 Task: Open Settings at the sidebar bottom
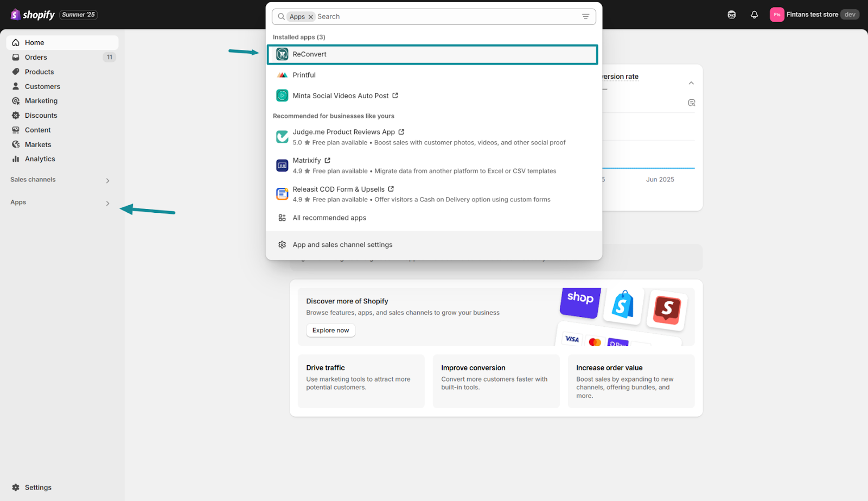[x=62, y=487]
